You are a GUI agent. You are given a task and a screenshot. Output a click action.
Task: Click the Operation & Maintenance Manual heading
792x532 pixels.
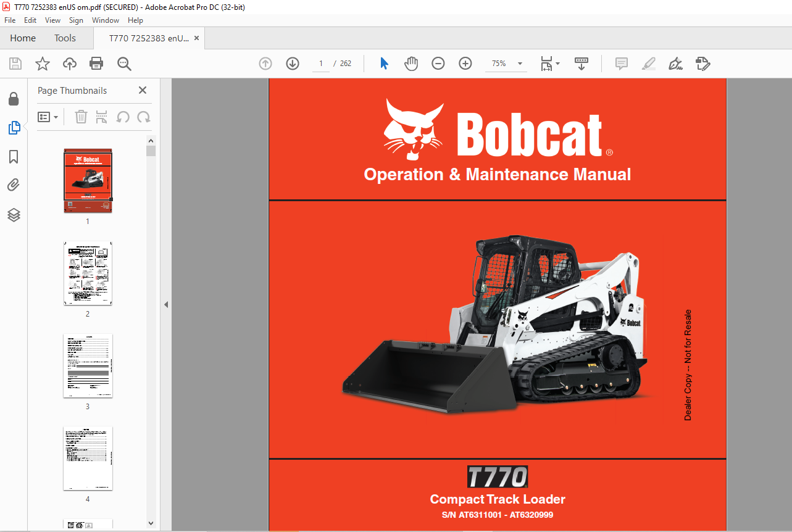click(x=498, y=175)
